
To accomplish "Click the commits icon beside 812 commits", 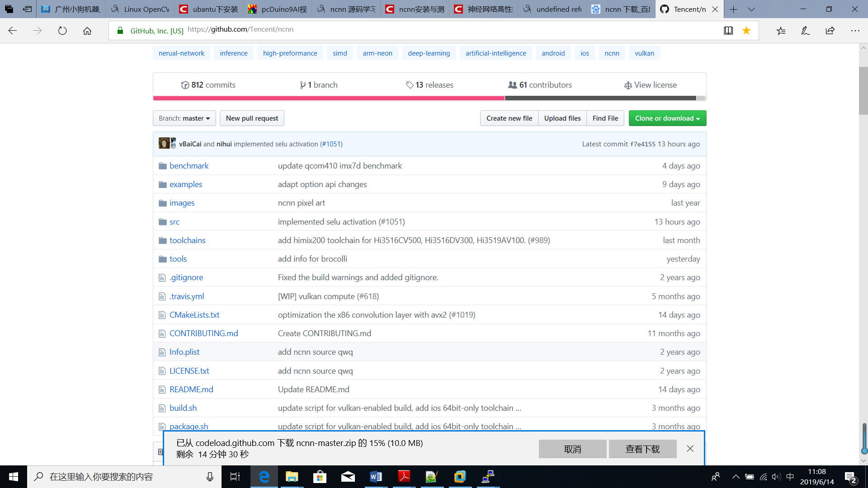I will (x=185, y=85).
